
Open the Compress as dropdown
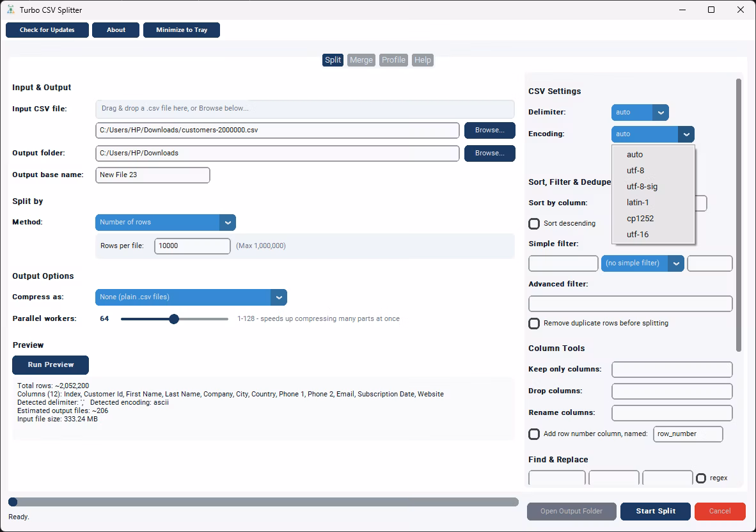[191, 297]
